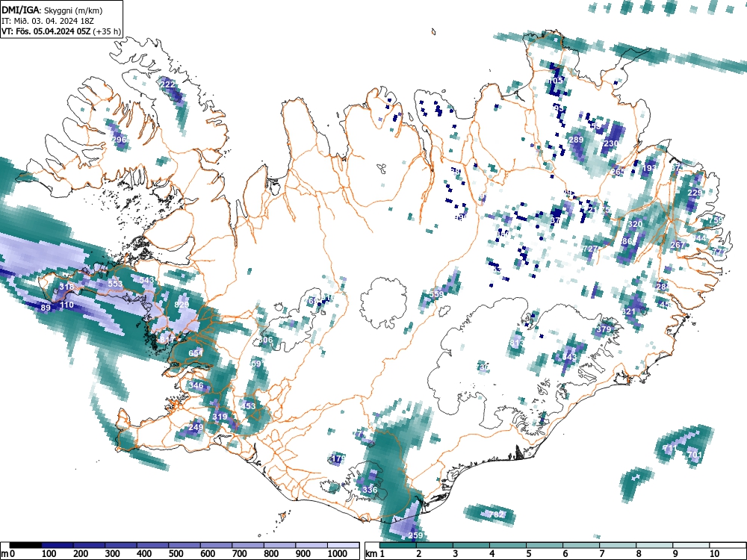Click the 1000 label in the m legend

pos(338,553)
